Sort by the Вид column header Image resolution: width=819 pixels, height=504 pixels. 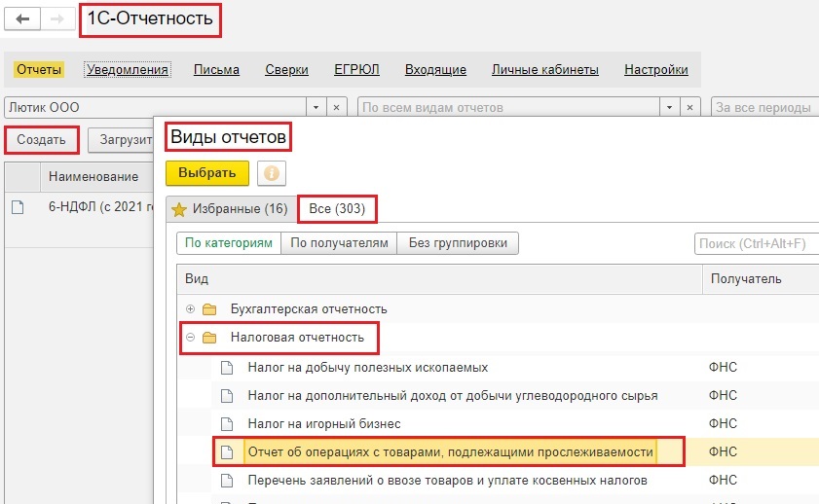tap(439, 279)
